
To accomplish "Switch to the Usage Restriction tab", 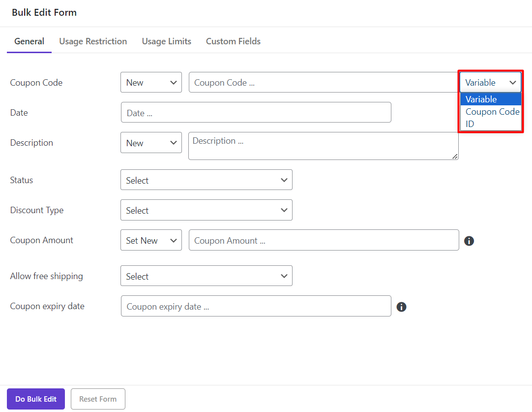I will tap(93, 41).
